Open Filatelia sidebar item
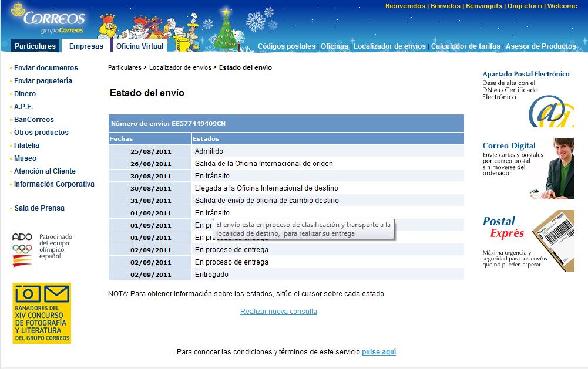 coord(26,145)
